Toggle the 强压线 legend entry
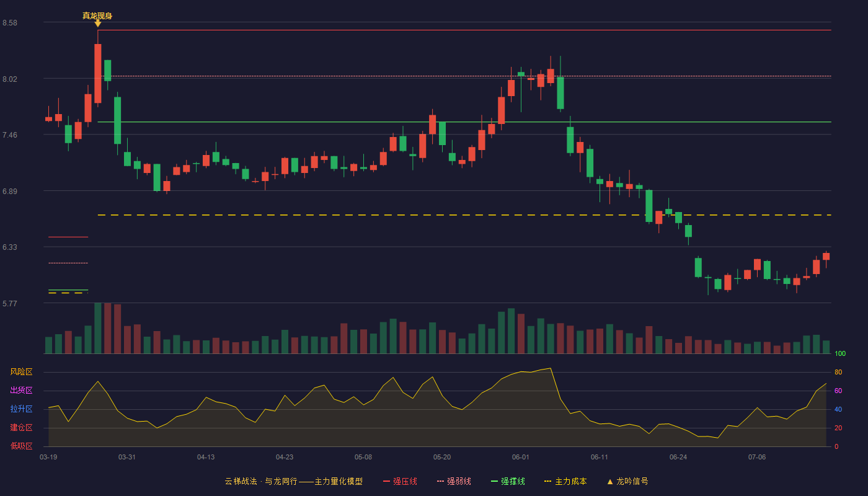Viewport: 868px width, 496px height. (x=400, y=481)
